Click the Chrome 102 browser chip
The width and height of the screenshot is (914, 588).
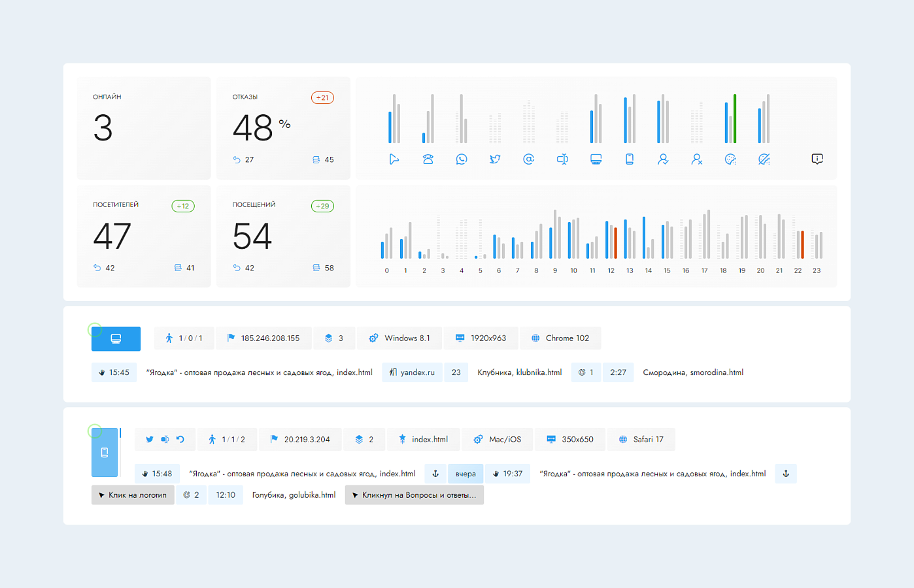click(x=560, y=338)
